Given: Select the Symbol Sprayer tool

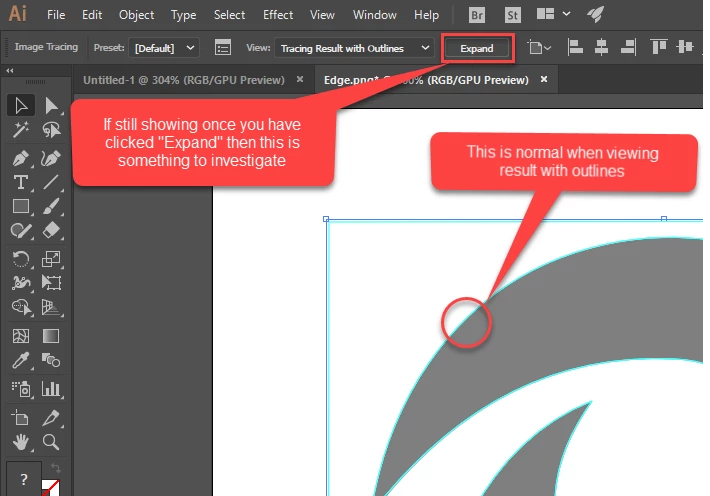Looking at the screenshot, I should pos(21,389).
